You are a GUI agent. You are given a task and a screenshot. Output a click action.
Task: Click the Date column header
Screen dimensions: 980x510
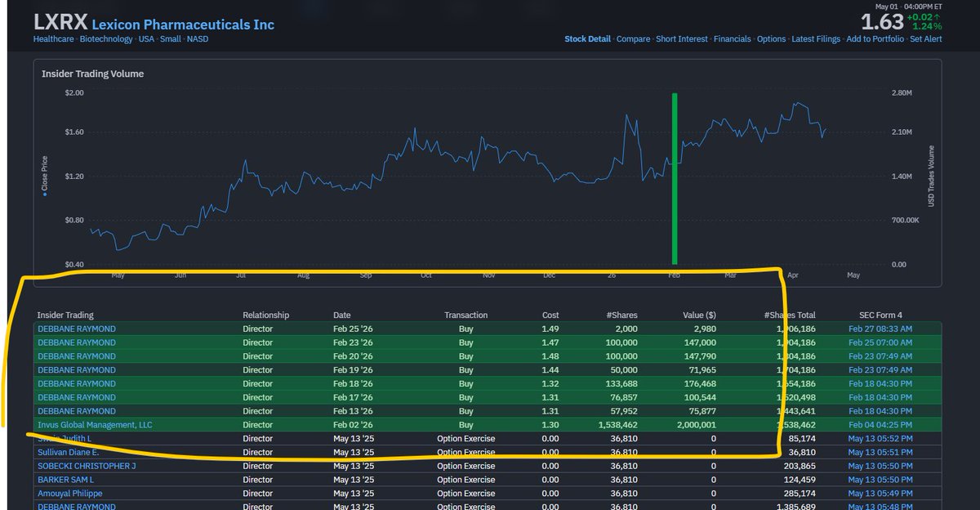point(342,315)
